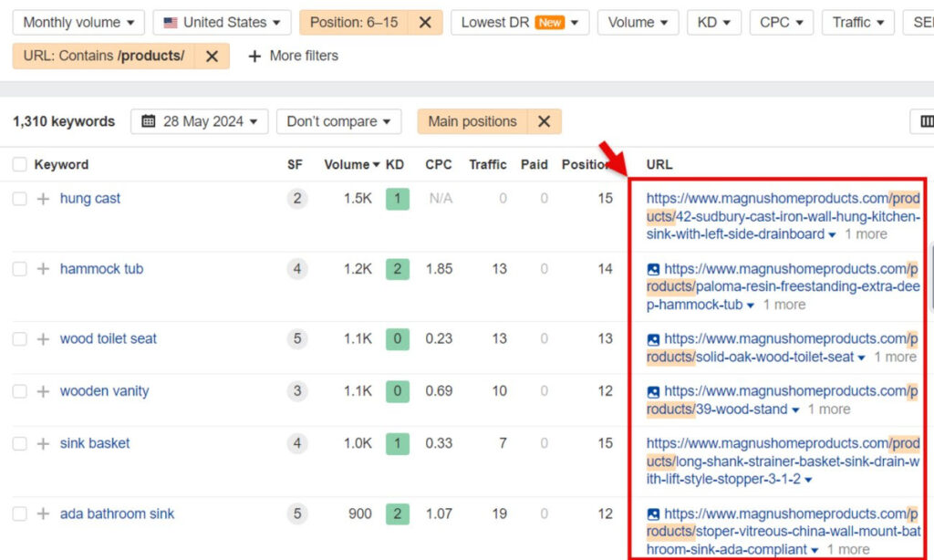Check the box for sink basket row
Image resolution: width=934 pixels, height=560 pixels.
click(20, 444)
